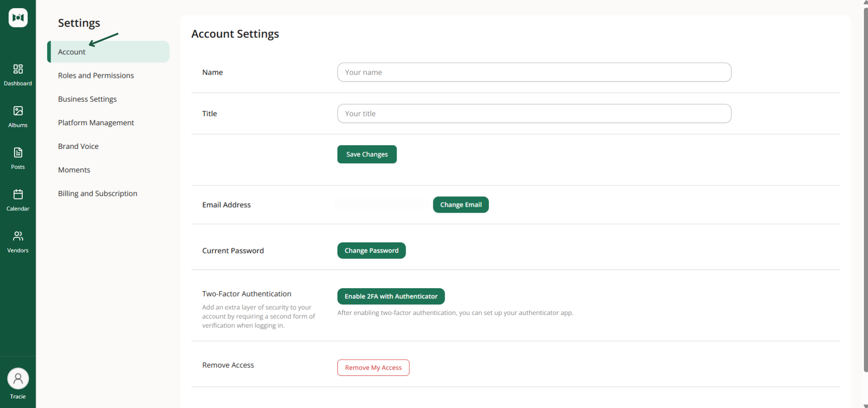Open the Calendar sidebar icon
Viewport: 868px width, 408px height.
coord(18,195)
